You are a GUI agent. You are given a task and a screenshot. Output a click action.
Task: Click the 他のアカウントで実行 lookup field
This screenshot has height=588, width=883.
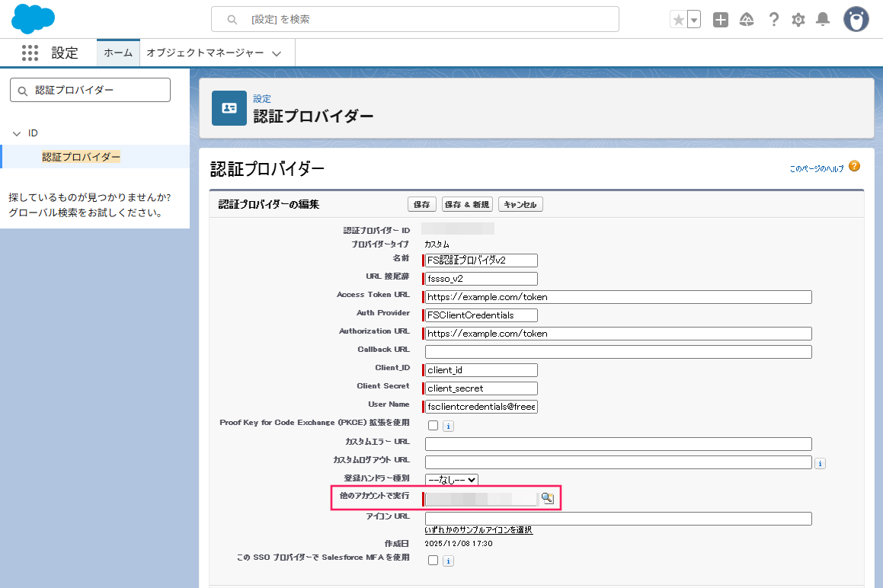click(x=481, y=498)
